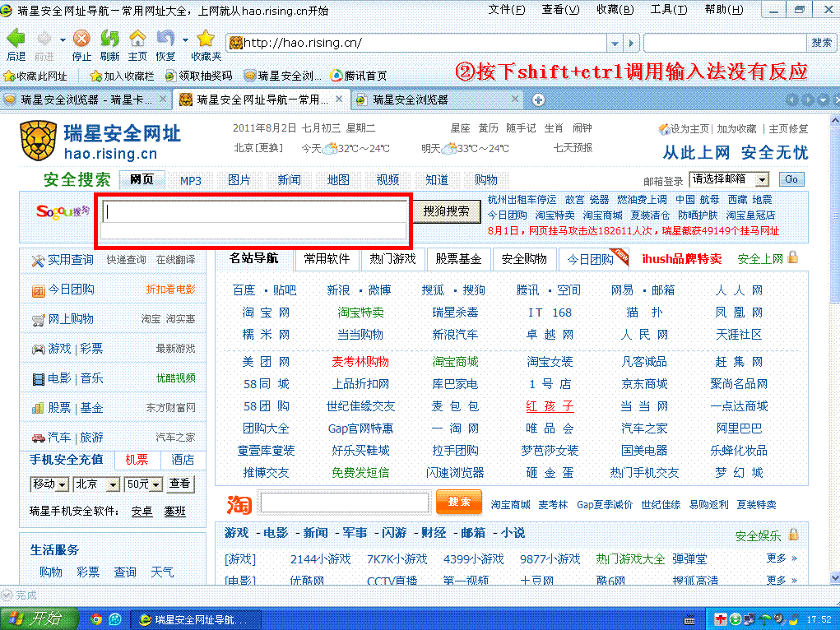Open the 查看(V) menu

(x=560, y=10)
